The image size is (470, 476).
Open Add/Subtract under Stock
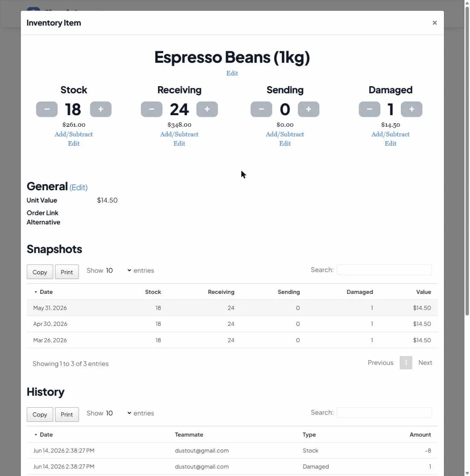[74, 134]
